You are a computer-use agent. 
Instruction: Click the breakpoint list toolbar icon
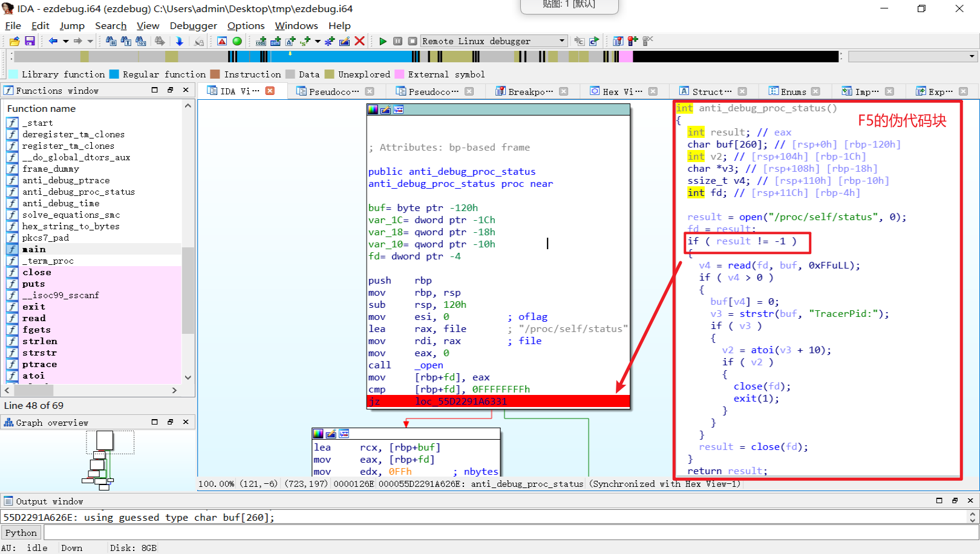(618, 41)
